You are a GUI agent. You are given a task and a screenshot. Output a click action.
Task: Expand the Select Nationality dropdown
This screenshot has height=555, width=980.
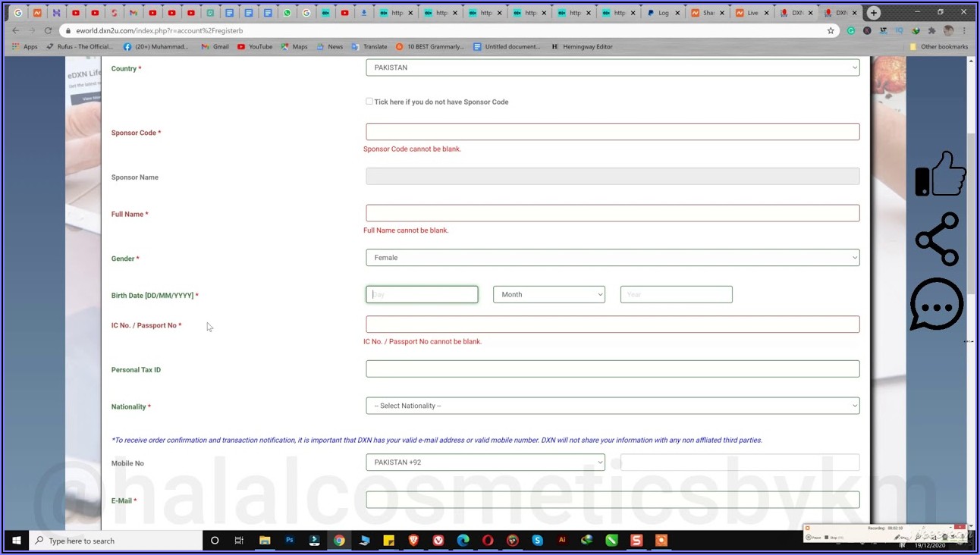click(x=612, y=406)
